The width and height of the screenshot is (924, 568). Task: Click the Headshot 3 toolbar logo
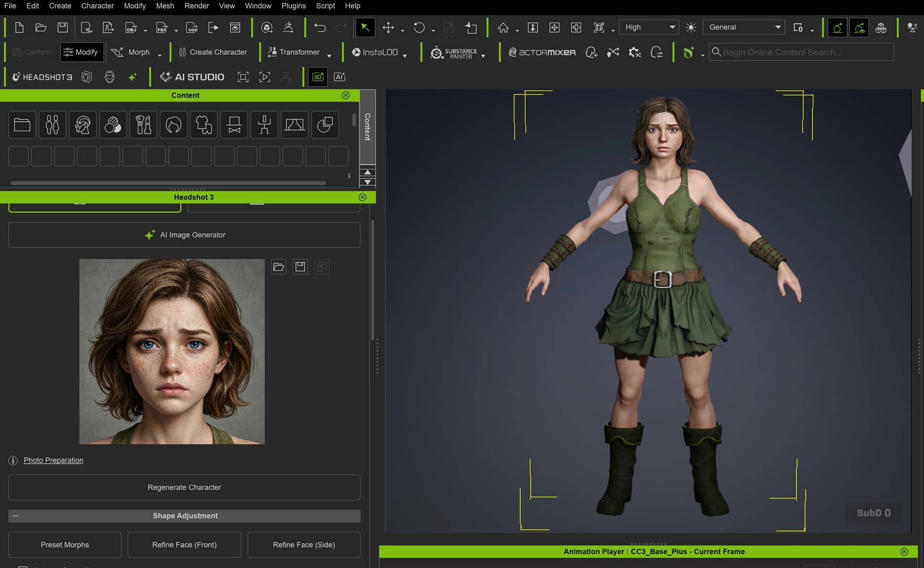coord(42,77)
